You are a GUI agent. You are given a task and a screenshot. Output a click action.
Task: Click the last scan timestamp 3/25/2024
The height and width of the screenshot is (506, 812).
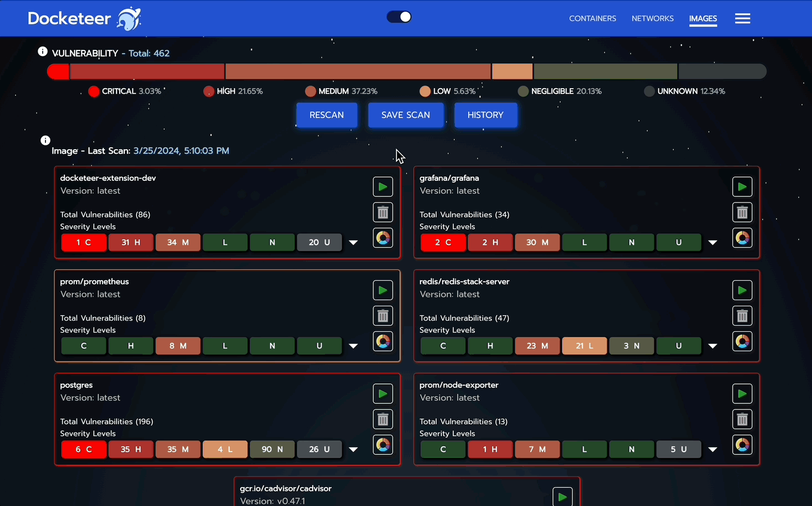pos(181,151)
